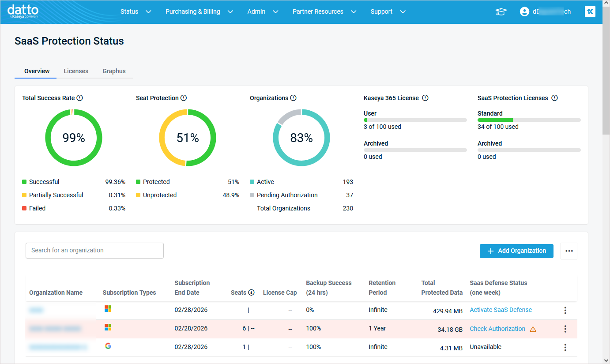Sort by the Organization Name column header
Screen dimensions: 610x364
pos(56,293)
